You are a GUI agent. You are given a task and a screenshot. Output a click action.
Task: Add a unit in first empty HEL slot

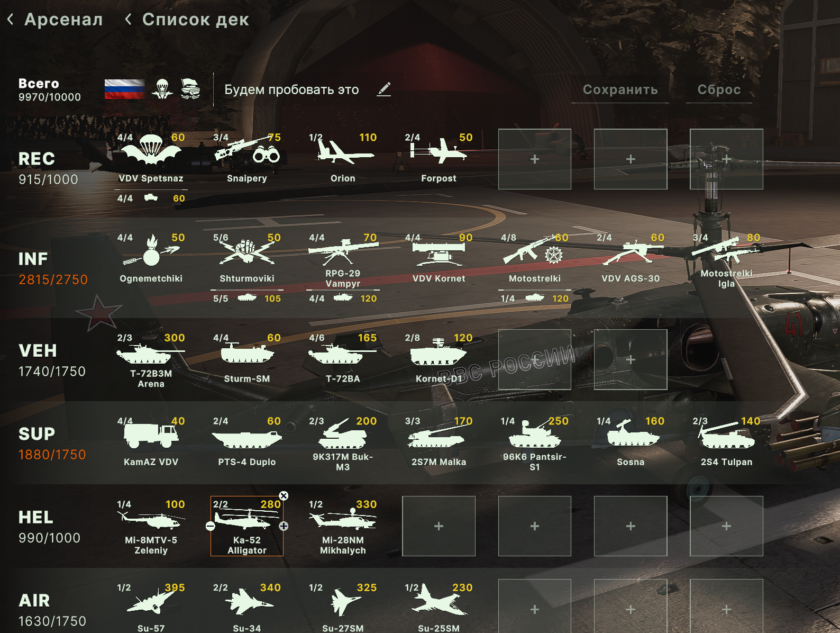(439, 526)
